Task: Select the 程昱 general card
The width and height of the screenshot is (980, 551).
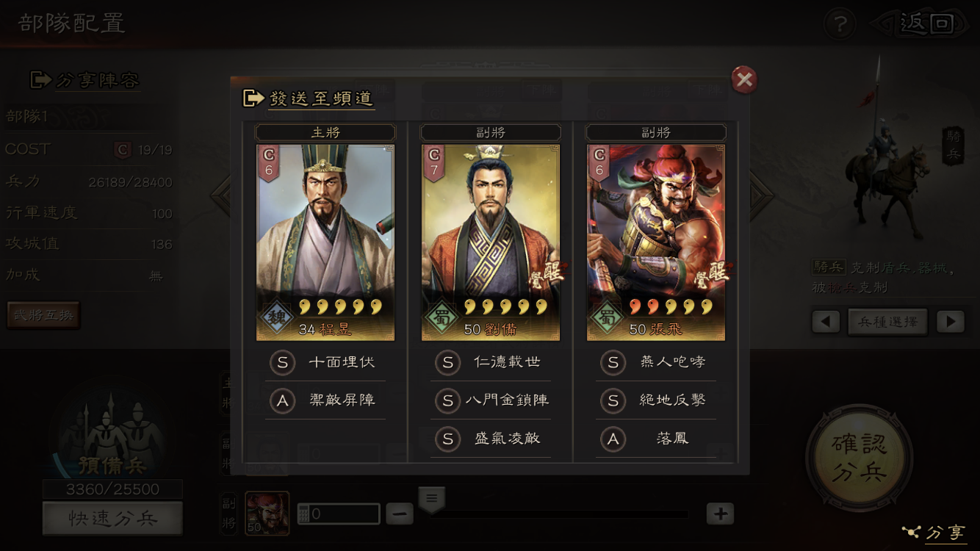Action: pos(325,242)
